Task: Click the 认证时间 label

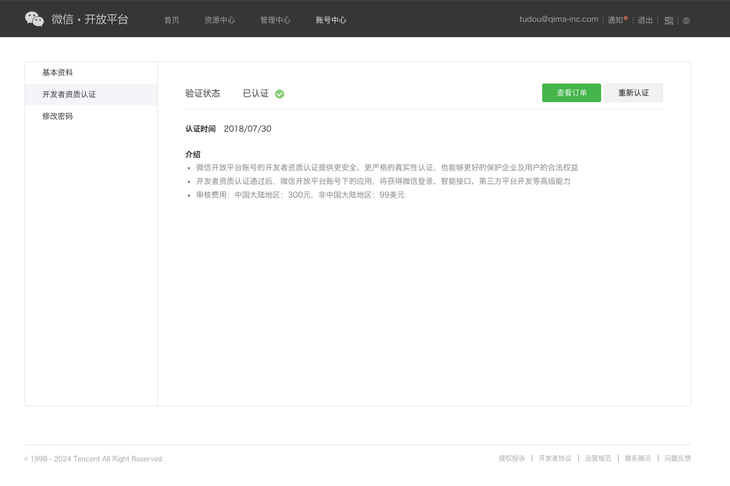Action: [200, 129]
